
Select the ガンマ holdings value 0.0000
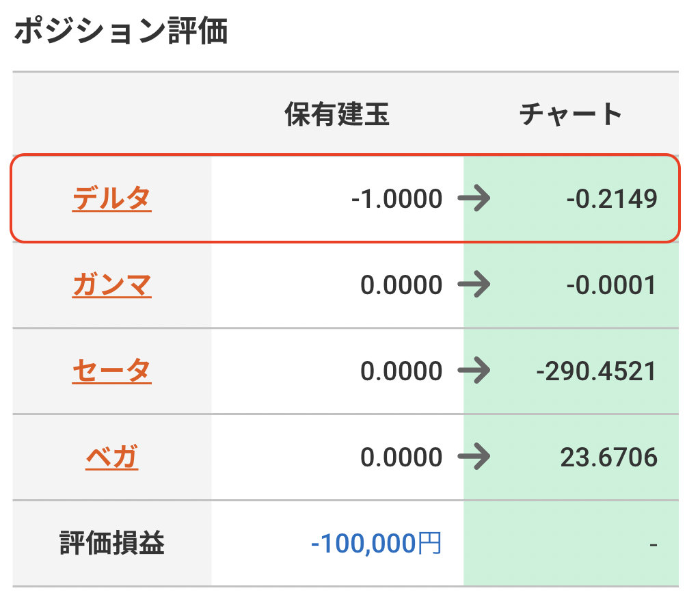click(401, 285)
